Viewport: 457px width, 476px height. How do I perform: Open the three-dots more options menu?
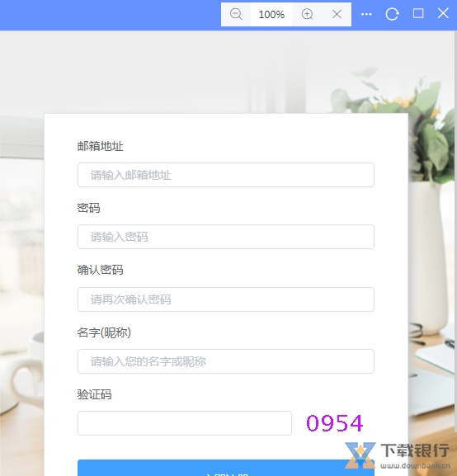click(x=366, y=14)
